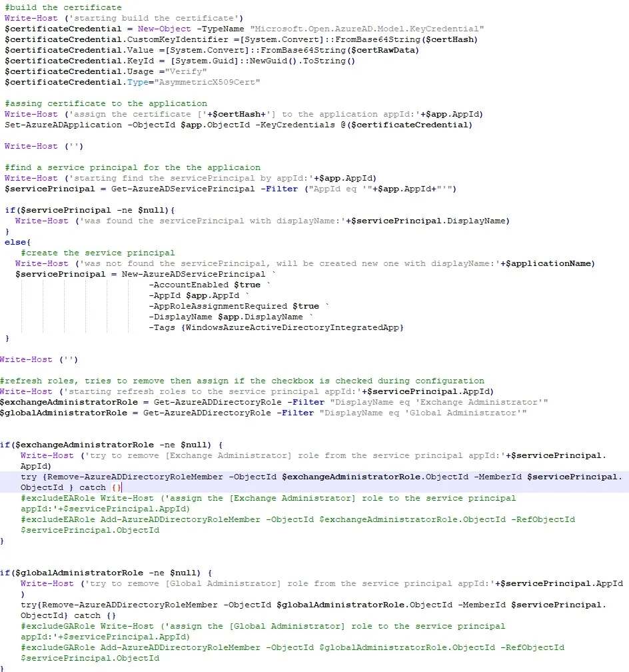Click the '-AppRoleAssignmentRequired $true' parameter line
The width and height of the screenshot is (629, 672).
[x=239, y=307]
